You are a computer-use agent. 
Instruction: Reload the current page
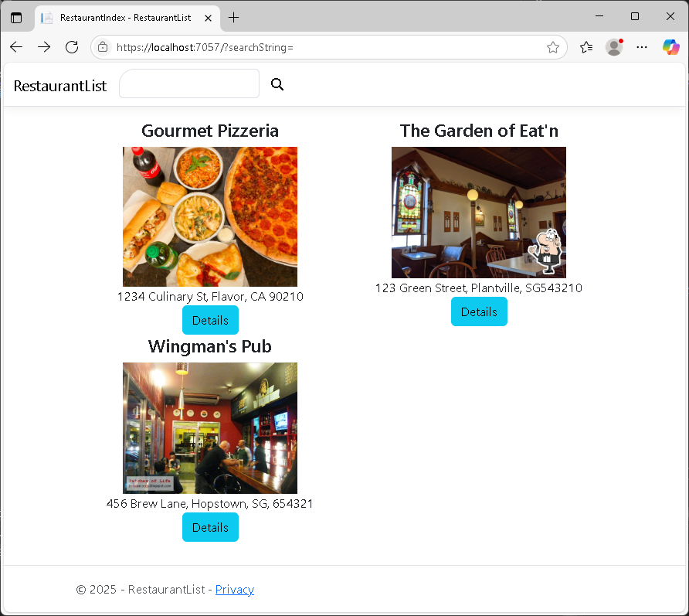click(72, 47)
